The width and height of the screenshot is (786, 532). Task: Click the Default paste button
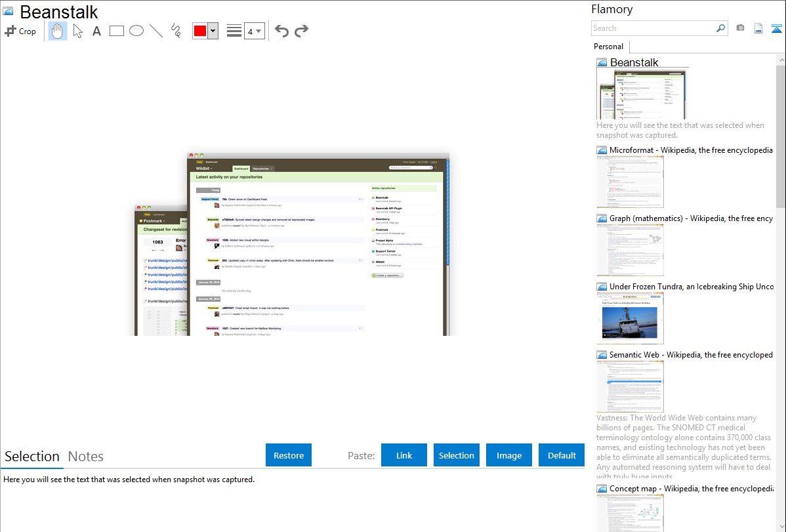(562, 455)
